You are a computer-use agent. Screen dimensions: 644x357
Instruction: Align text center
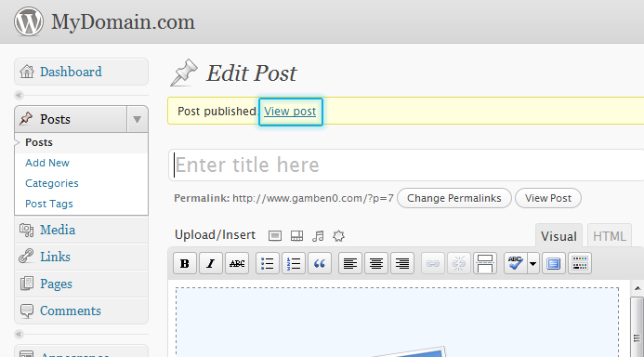click(376, 263)
